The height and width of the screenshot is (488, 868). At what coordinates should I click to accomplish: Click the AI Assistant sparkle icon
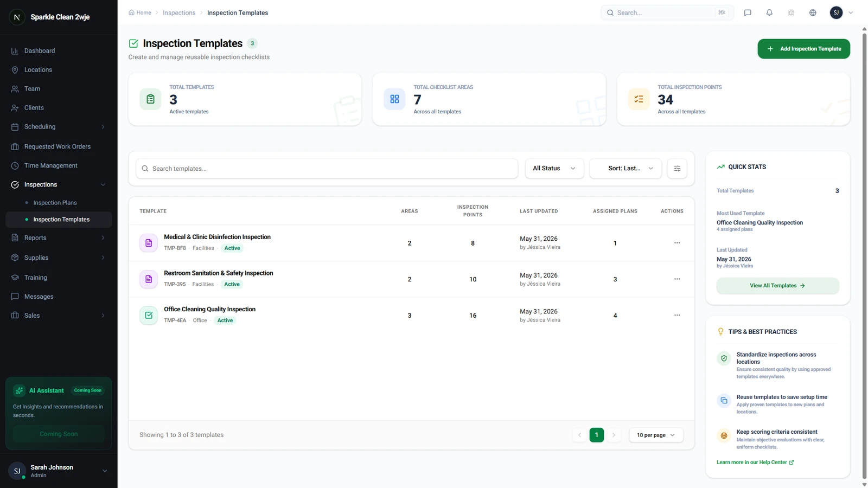(19, 390)
